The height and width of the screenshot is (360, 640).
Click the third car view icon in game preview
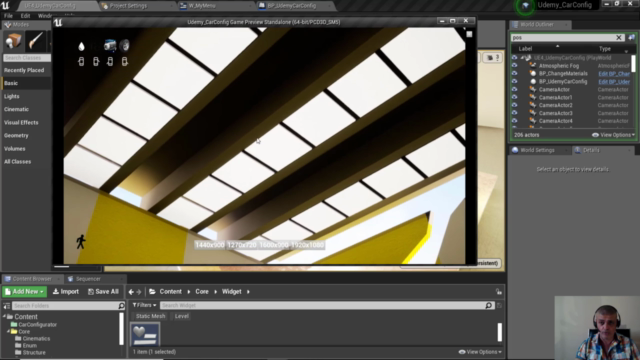[x=110, y=62]
